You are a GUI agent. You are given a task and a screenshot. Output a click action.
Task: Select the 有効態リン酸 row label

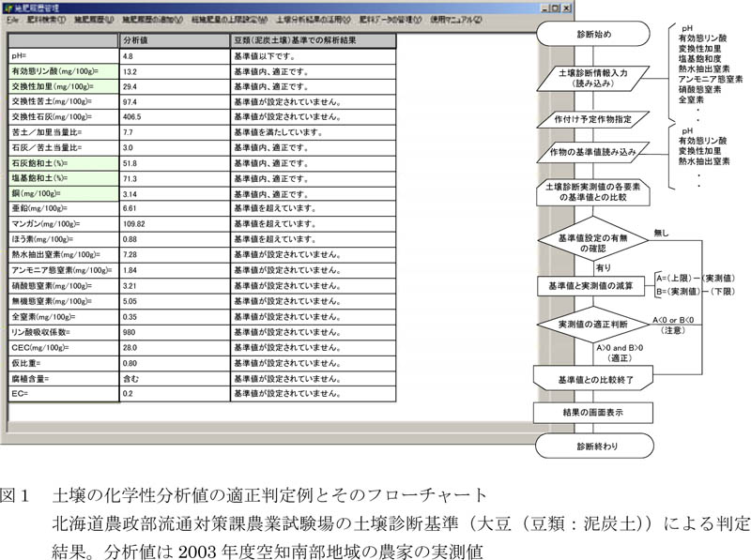click(x=63, y=72)
